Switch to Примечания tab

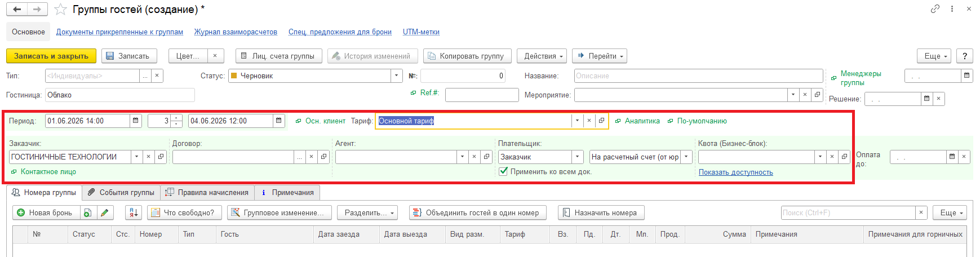[287, 192]
